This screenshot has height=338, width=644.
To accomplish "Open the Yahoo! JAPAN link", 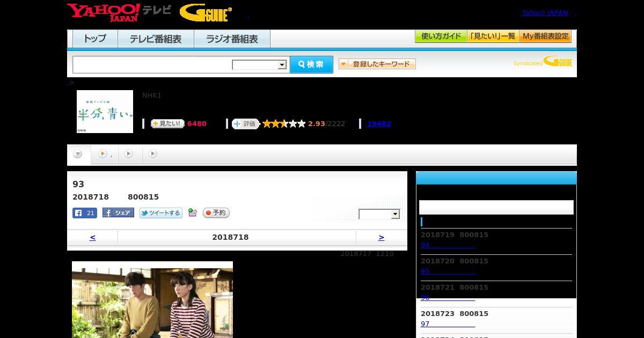I will tap(545, 13).
